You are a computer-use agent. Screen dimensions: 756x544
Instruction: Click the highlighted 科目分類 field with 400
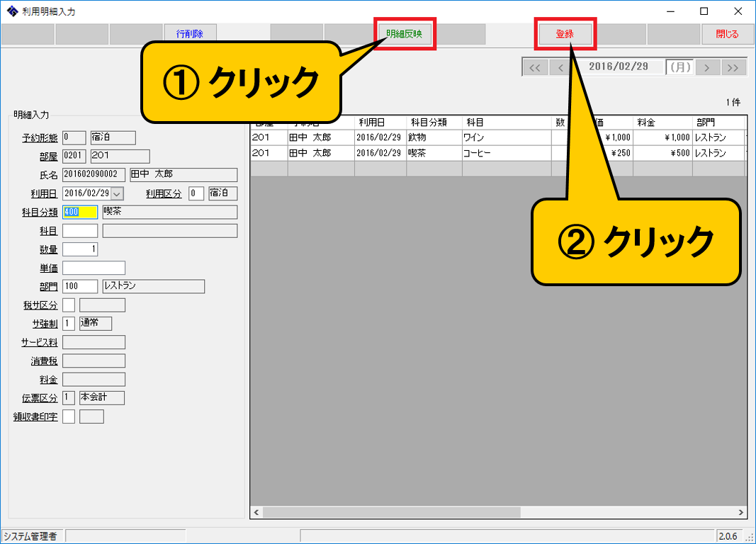(80, 212)
